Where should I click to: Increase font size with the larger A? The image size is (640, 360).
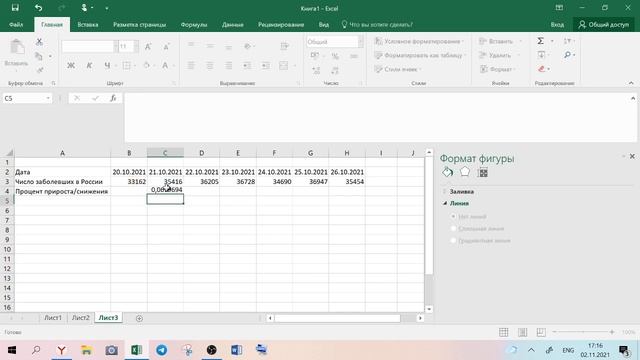pyautogui.click(x=148, y=47)
